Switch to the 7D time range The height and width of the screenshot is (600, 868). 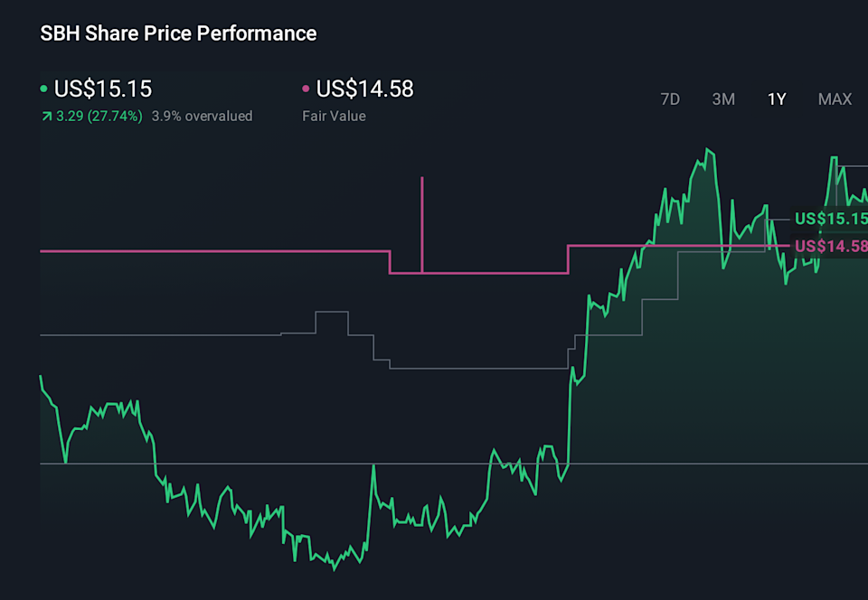click(x=670, y=99)
